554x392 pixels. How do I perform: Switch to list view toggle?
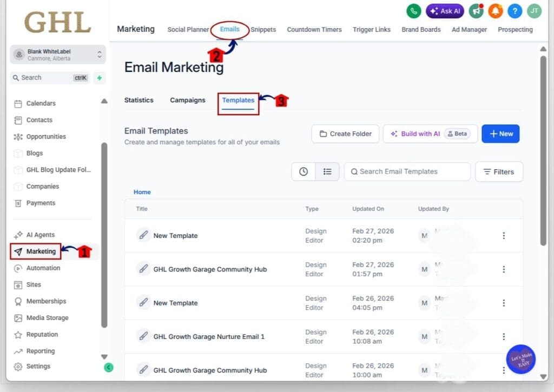tap(327, 171)
